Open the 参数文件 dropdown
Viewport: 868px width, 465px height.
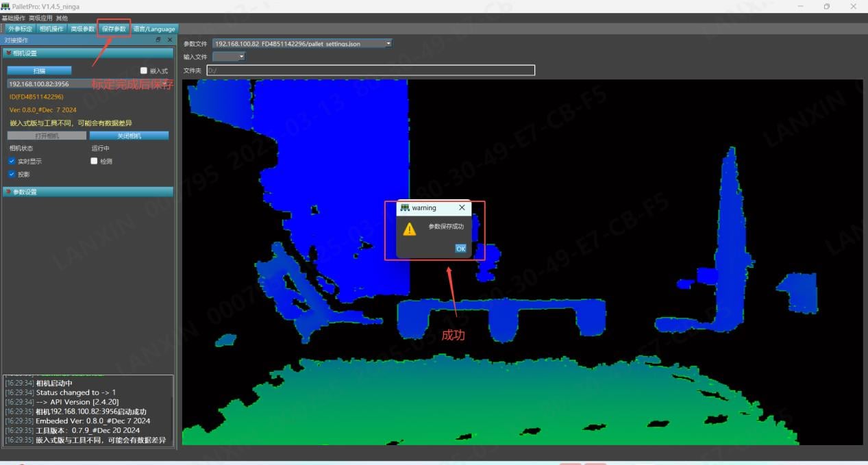pyautogui.click(x=302, y=43)
